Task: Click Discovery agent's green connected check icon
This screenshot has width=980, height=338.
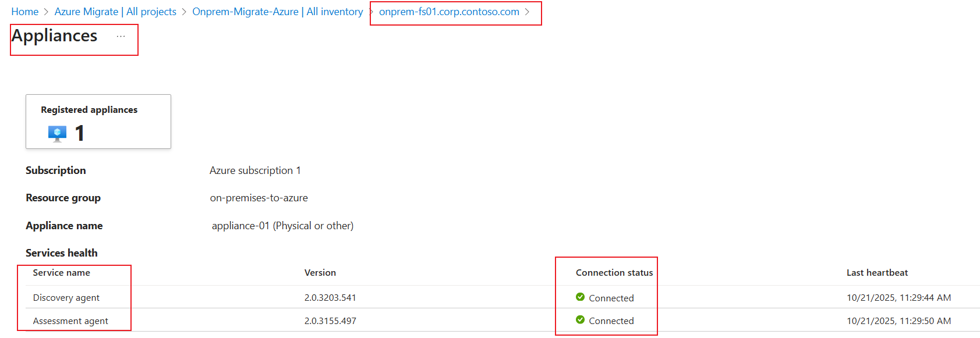Action: (x=580, y=297)
